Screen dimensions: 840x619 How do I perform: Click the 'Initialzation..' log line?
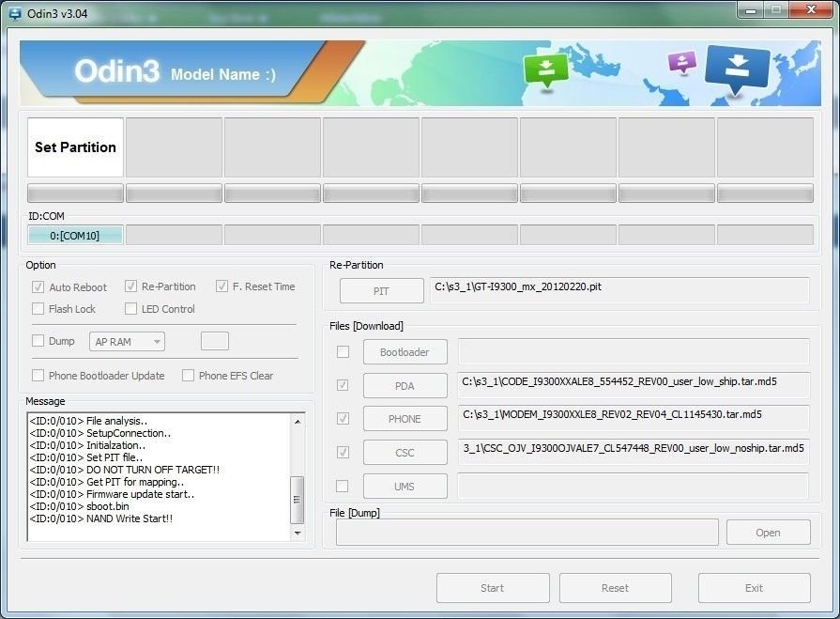[x=87, y=445]
